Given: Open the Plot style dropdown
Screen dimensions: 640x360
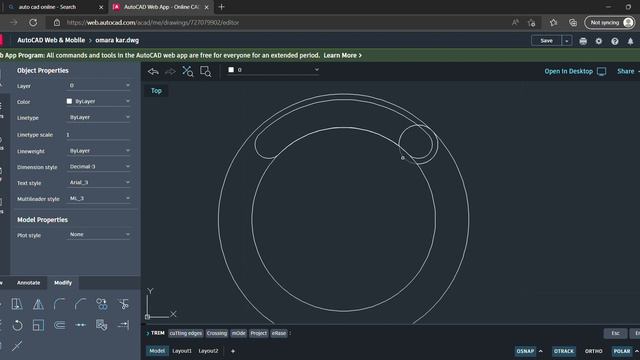Looking at the screenshot, I should click(x=98, y=235).
